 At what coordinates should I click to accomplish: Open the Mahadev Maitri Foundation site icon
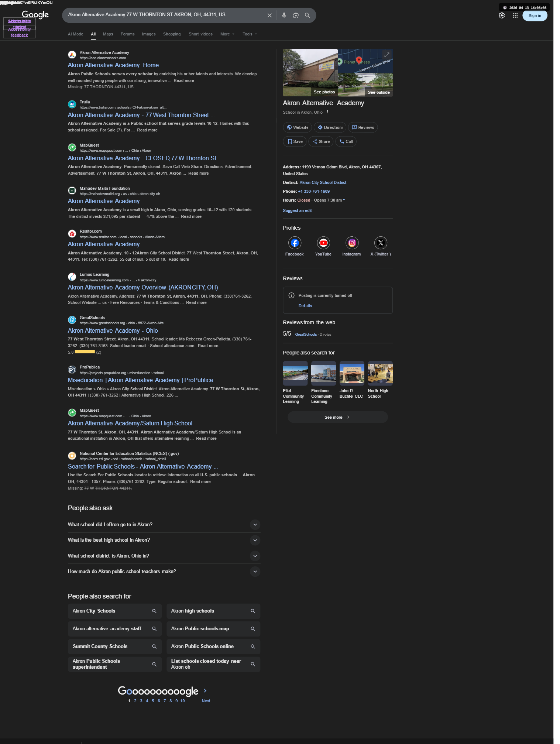(72, 191)
